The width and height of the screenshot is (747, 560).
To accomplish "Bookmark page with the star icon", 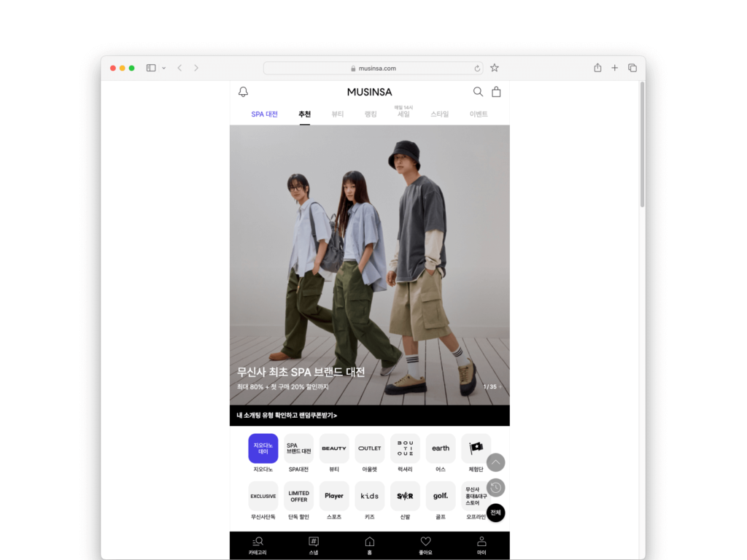I will coord(495,68).
